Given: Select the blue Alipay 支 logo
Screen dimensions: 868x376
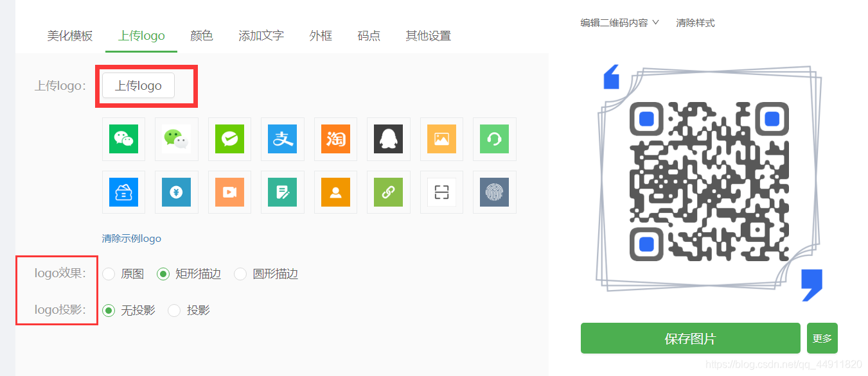Looking at the screenshot, I should (283, 139).
